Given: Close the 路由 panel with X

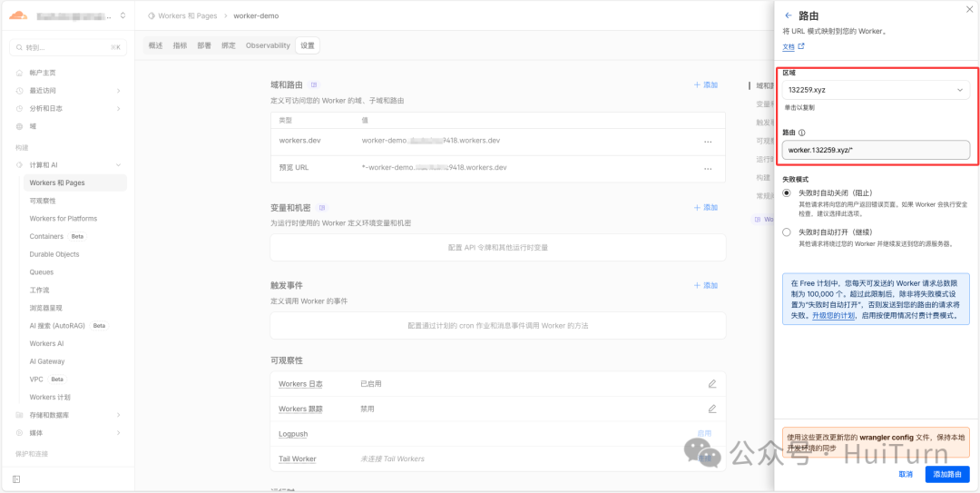Looking at the screenshot, I should coord(970,8).
